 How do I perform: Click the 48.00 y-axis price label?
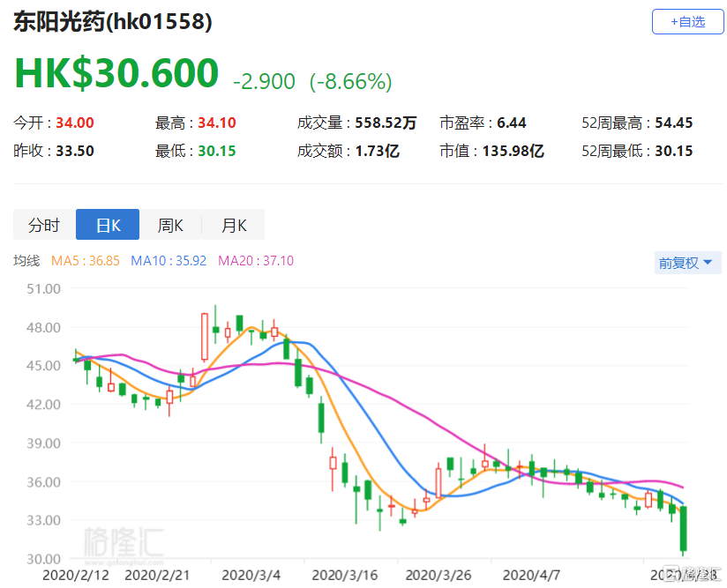coord(43,328)
